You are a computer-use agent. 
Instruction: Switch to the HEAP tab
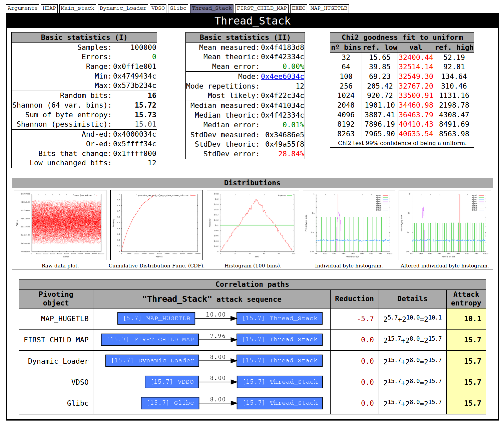tap(49, 8)
